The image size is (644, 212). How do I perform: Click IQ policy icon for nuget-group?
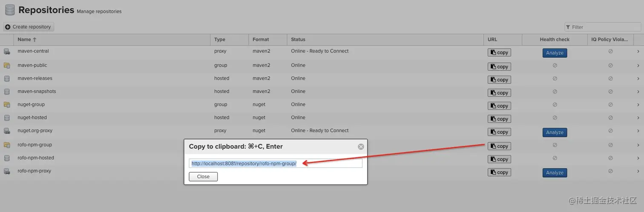pos(610,105)
